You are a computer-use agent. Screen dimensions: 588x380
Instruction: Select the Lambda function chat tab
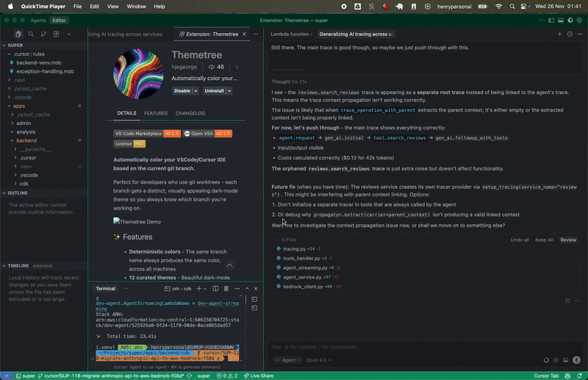point(291,34)
